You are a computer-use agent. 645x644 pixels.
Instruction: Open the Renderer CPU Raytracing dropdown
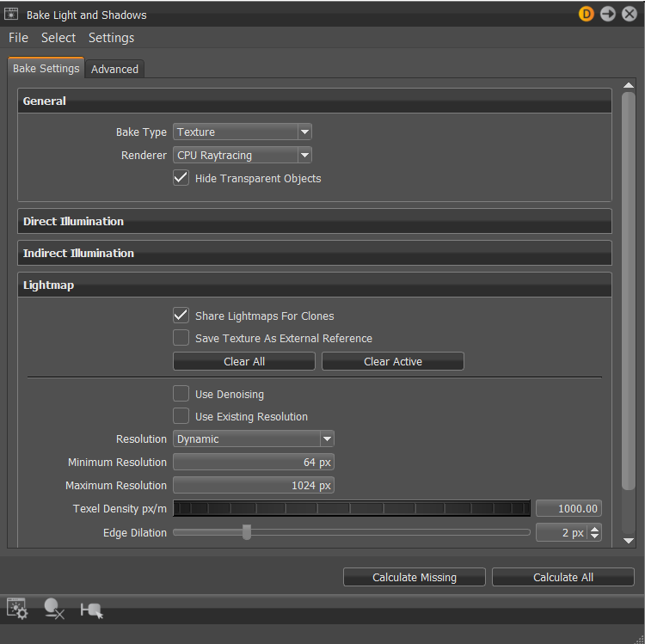tap(243, 155)
